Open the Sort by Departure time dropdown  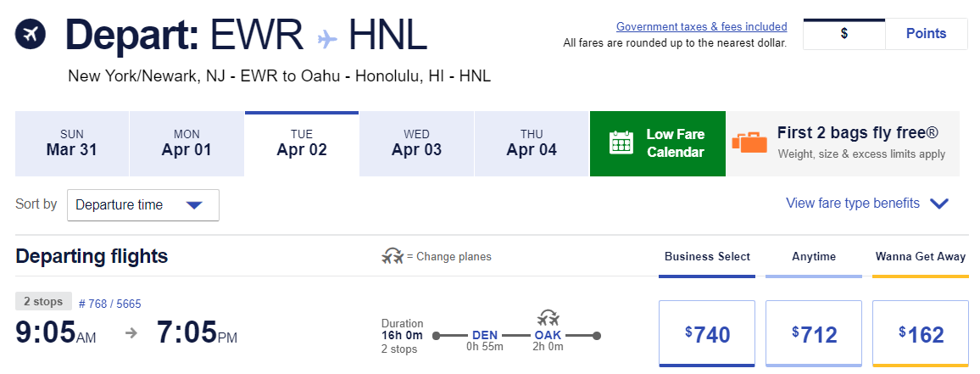pos(142,204)
